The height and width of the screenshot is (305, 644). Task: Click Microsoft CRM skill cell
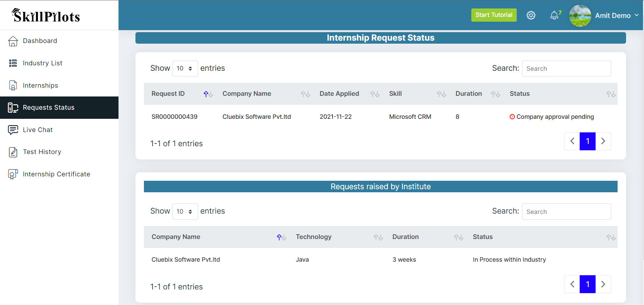tap(410, 117)
